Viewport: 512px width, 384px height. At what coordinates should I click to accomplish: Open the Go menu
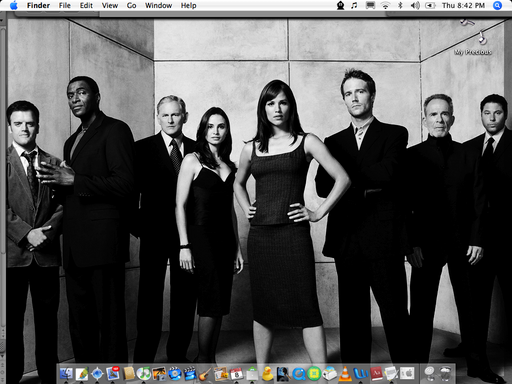131,5
